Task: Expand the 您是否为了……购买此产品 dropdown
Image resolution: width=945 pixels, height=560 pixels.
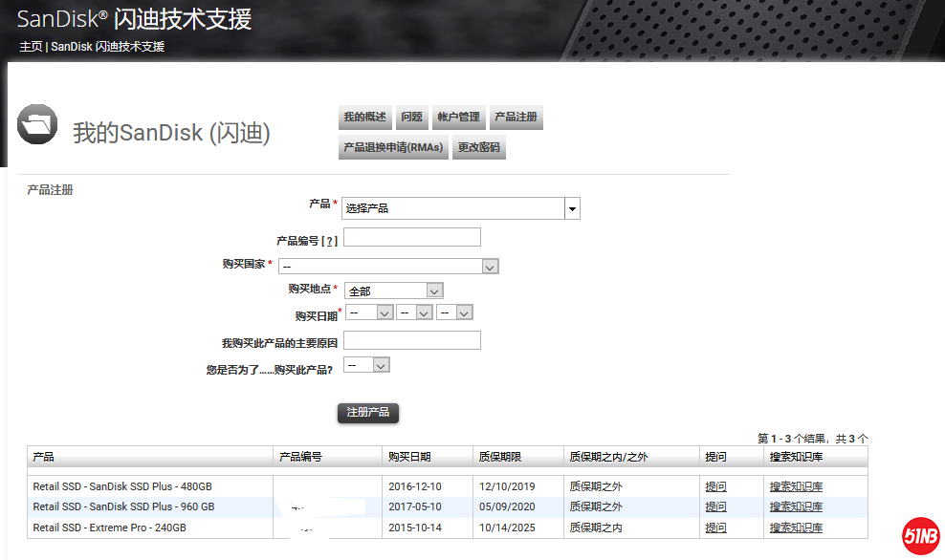Action: point(366,365)
